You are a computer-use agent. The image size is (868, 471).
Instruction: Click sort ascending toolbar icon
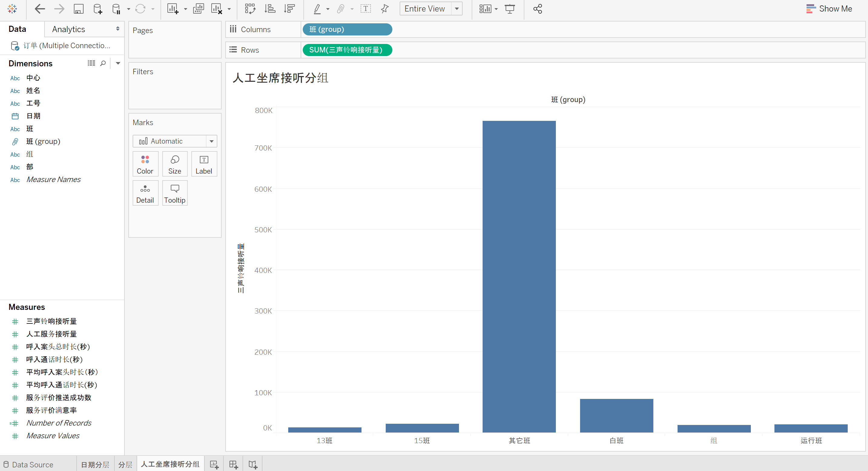coord(269,9)
